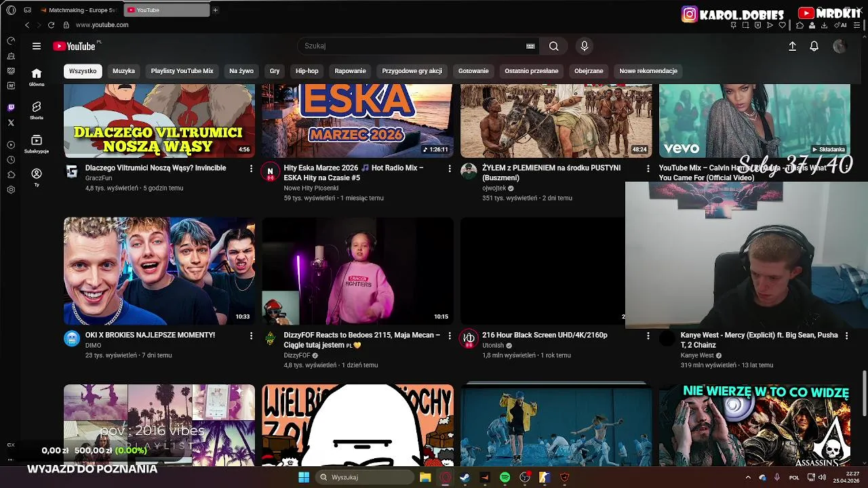Image resolution: width=868 pixels, height=488 pixels.
Task: Open OKI X BROKIES NAJLEPSZE MOMENTY thumbnail
Action: pyautogui.click(x=159, y=271)
